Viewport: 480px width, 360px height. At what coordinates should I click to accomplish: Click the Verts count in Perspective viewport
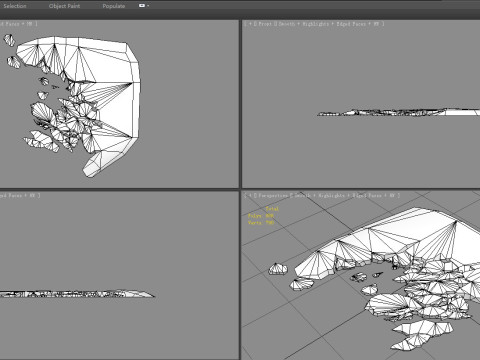tap(261, 223)
